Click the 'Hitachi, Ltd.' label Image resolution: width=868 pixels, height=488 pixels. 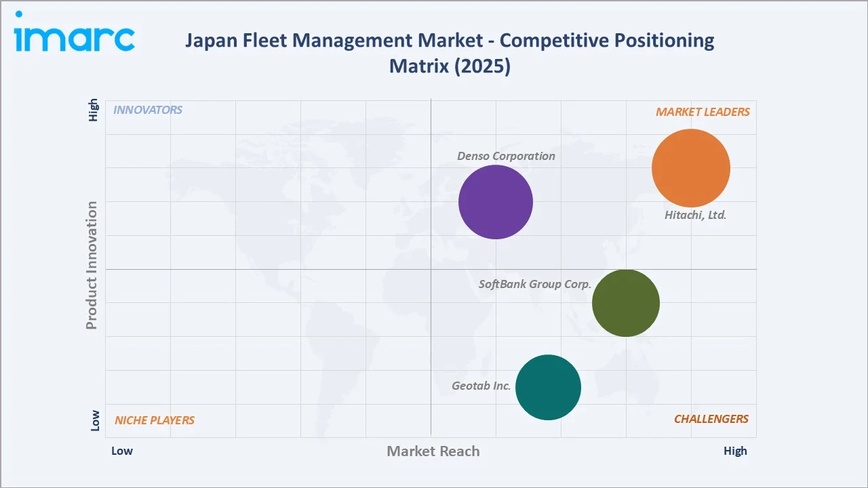(696, 215)
